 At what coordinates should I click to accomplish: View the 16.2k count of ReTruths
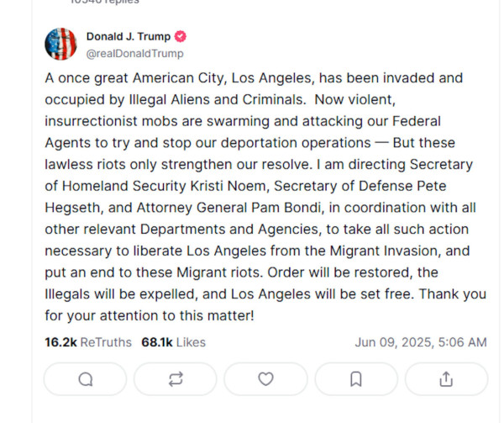(x=60, y=342)
